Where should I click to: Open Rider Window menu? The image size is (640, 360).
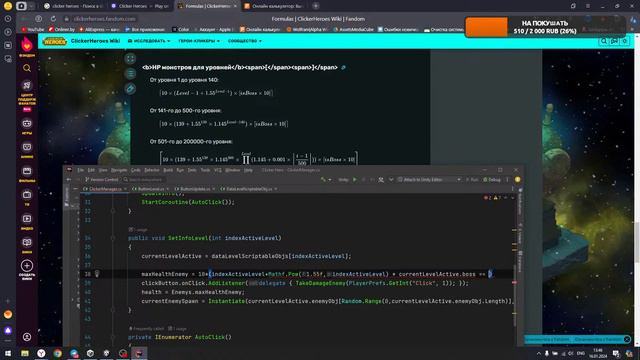point(232,170)
